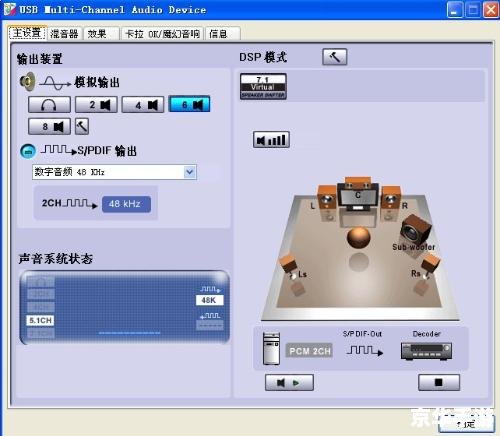Click the 输出装置 heading
Viewport: 500px width, 436px height.
pos(39,59)
